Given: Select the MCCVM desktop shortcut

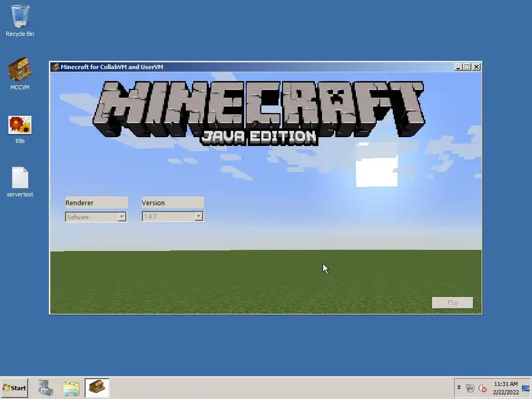Looking at the screenshot, I should (x=20, y=74).
